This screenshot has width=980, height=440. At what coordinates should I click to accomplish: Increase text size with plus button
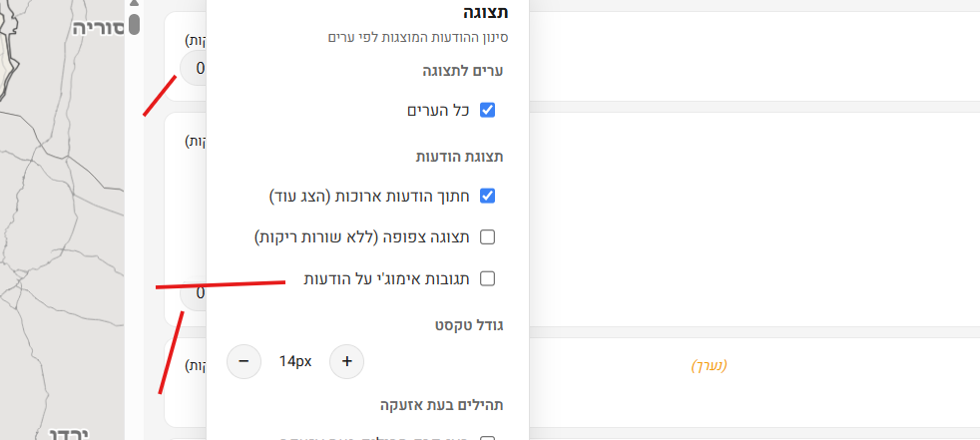[x=346, y=361]
